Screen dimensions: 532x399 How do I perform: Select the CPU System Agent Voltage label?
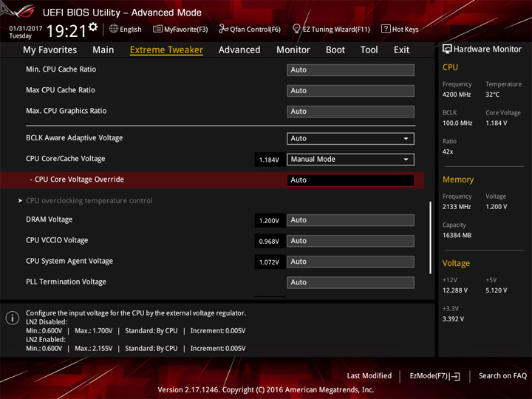coord(69,261)
